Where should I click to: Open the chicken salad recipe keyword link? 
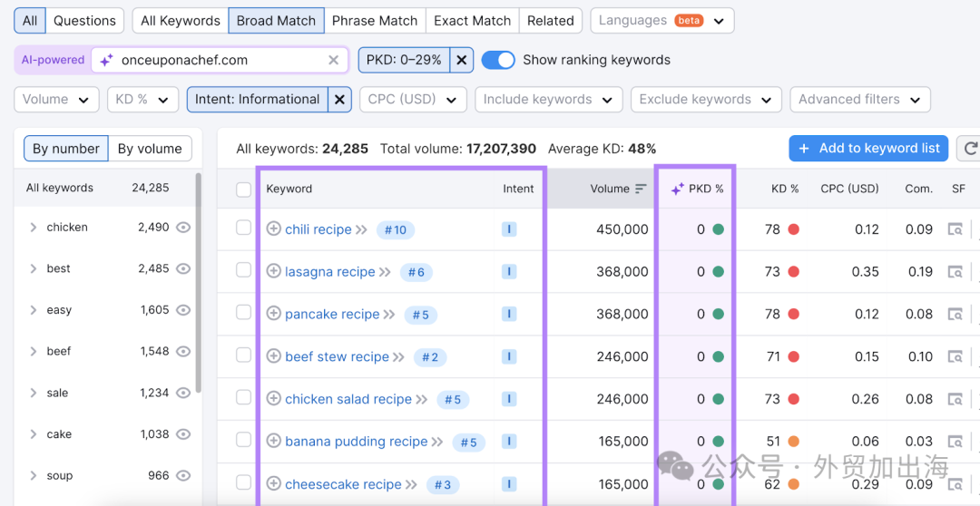pos(348,399)
